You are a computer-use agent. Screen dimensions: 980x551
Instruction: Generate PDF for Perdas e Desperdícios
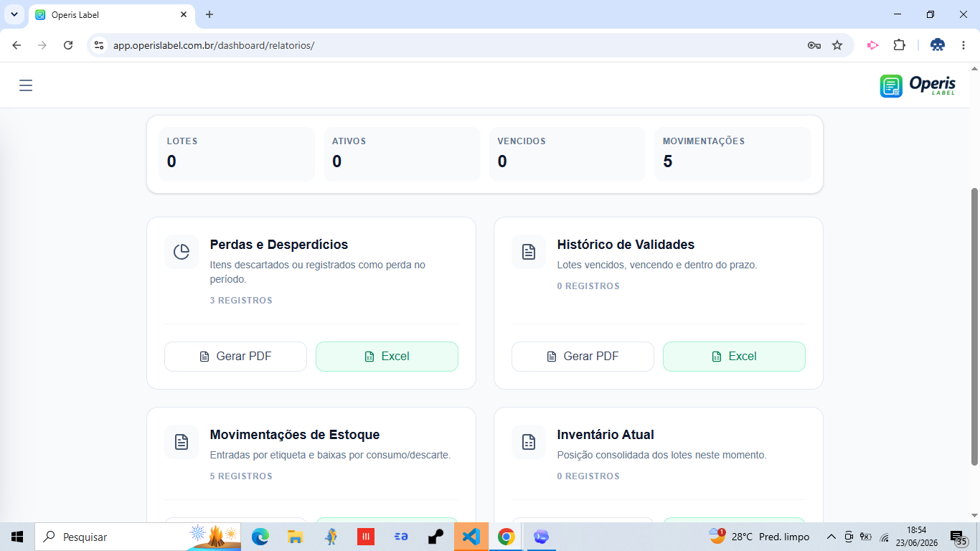[235, 357]
